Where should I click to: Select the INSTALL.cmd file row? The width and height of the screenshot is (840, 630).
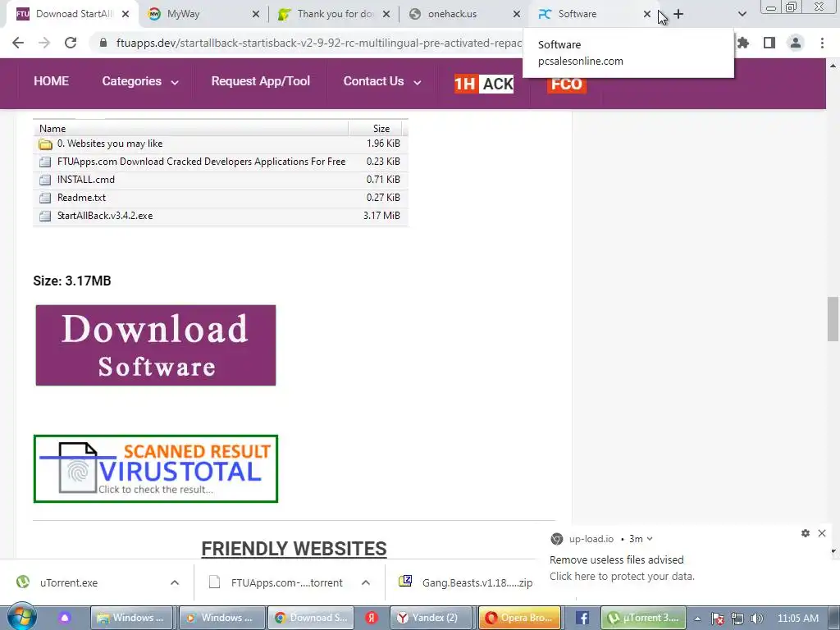[x=220, y=180]
